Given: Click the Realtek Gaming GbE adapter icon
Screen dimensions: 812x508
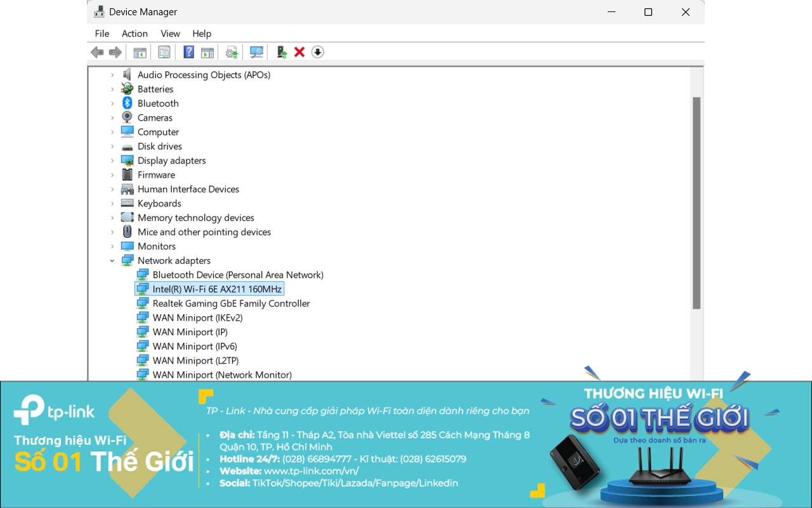Looking at the screenshot, I should pos(143,304).
